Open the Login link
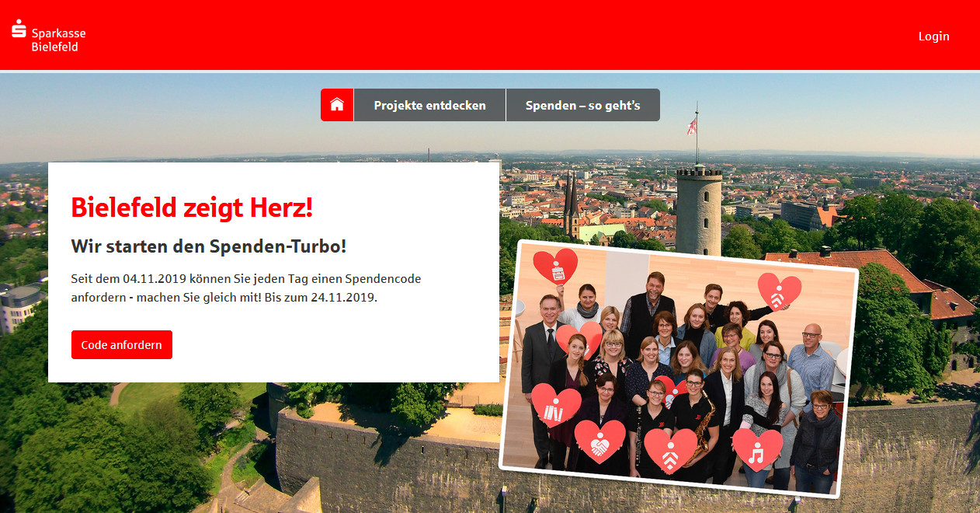This screenshot has width=980, height=513. click(x=933, y=36)
